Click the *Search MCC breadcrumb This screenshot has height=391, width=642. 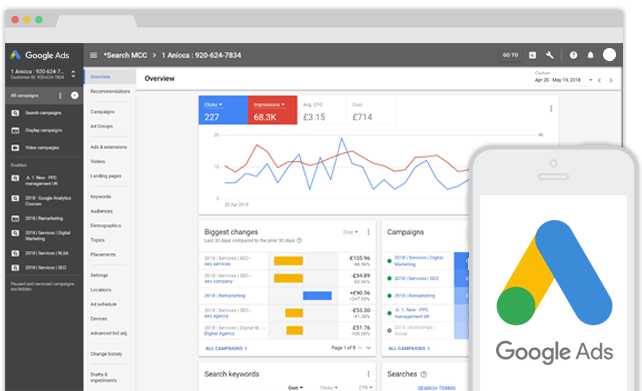pyautogui.click(x=125, y=55)
